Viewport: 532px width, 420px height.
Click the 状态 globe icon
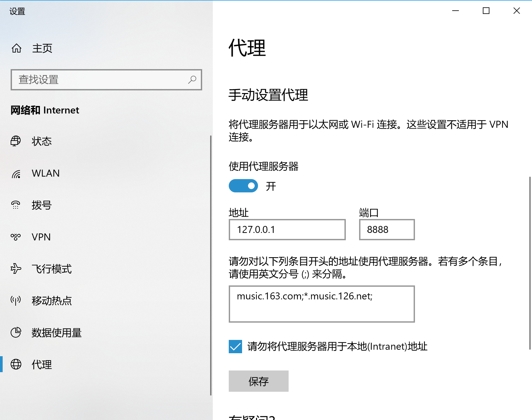point(16,141)
